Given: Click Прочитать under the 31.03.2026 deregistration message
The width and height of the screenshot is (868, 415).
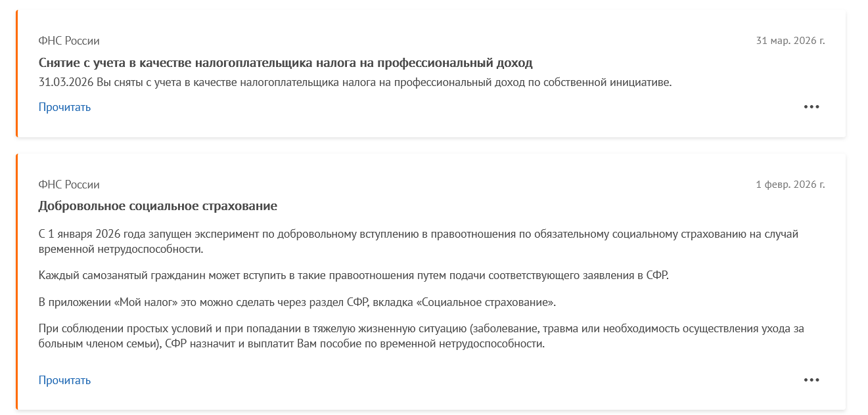Looking at the screenshot, I should click(x=64, y=107).
